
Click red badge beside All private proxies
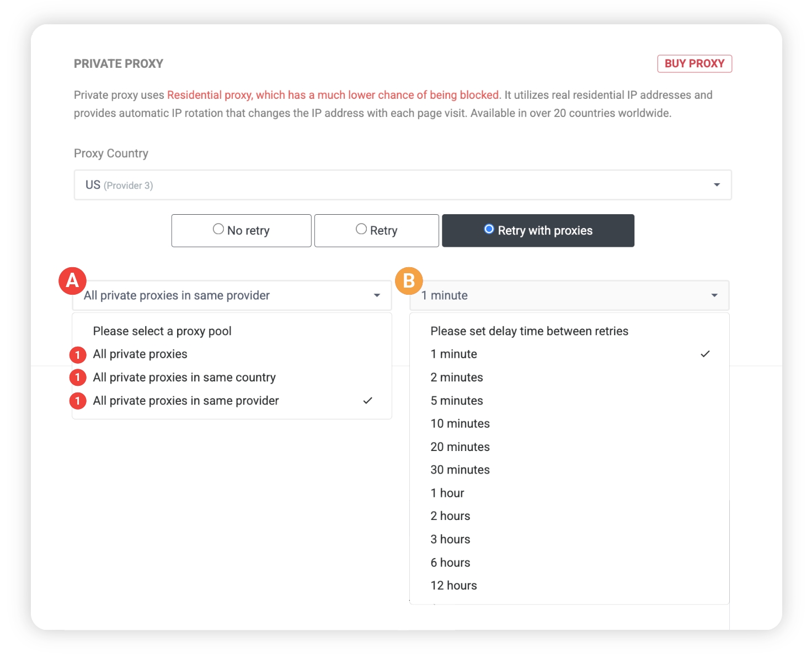[78, 354]
